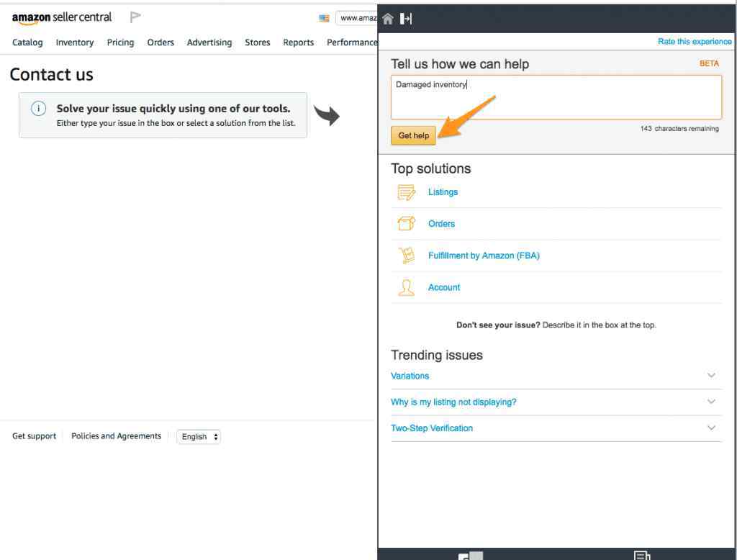Expand the Two-Step Verification chevron
Viewport: 737px width, 560px height.
tap(711, 428)
